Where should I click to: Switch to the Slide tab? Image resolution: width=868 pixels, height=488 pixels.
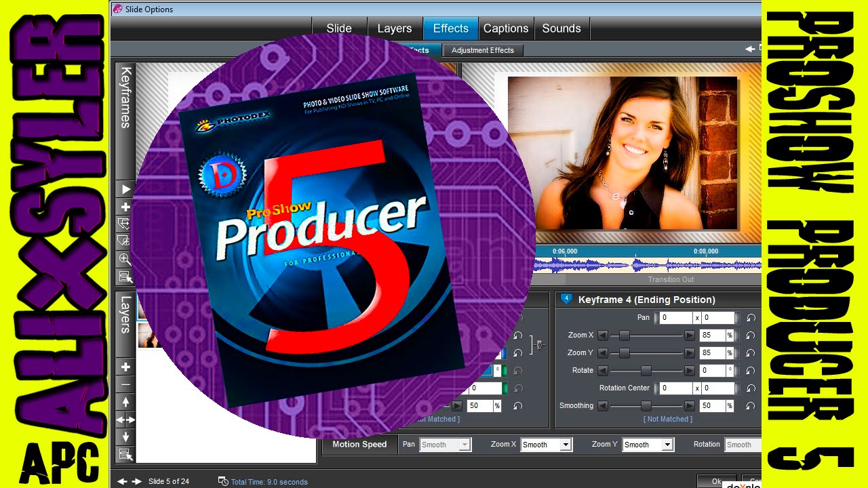point(339,28)
